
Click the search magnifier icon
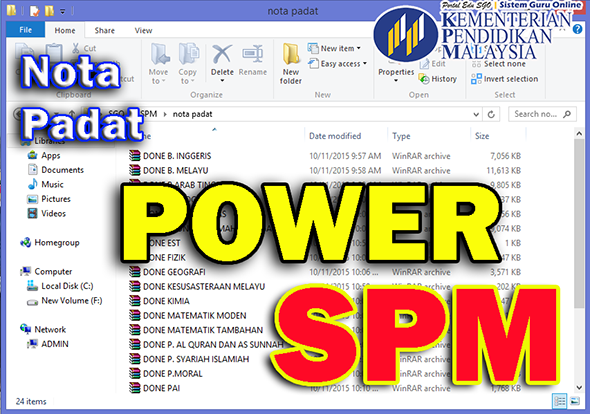click(567, 114)
